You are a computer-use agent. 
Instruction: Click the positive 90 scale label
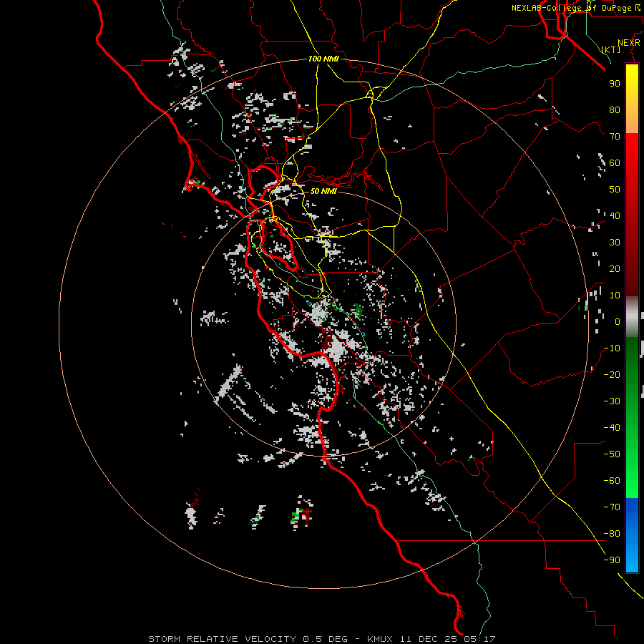[x=615, y=84]
